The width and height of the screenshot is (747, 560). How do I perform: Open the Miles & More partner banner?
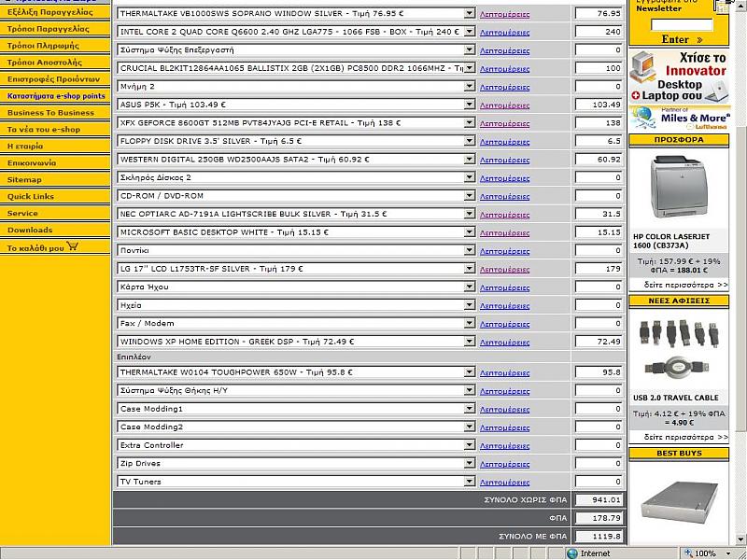[679, 119]
